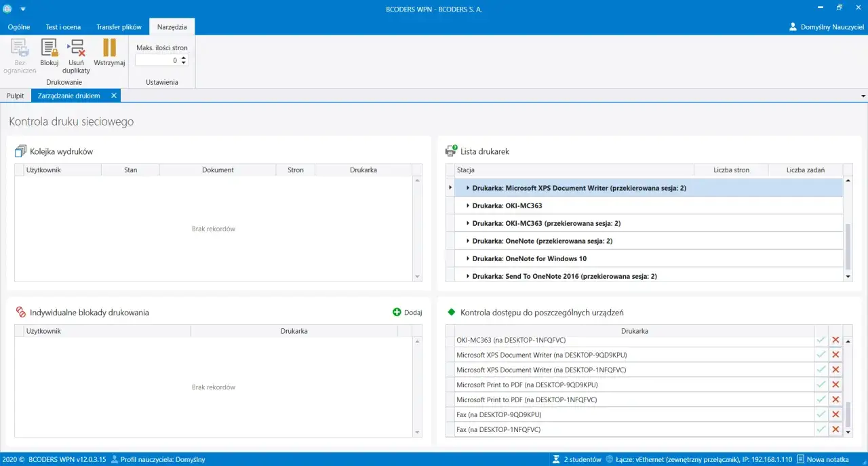Image resolution: width=868 pixels, height=466 pixels.
Task: Expand Drukarka: OneNote for Windows 10 row
Action: point(468,258)
